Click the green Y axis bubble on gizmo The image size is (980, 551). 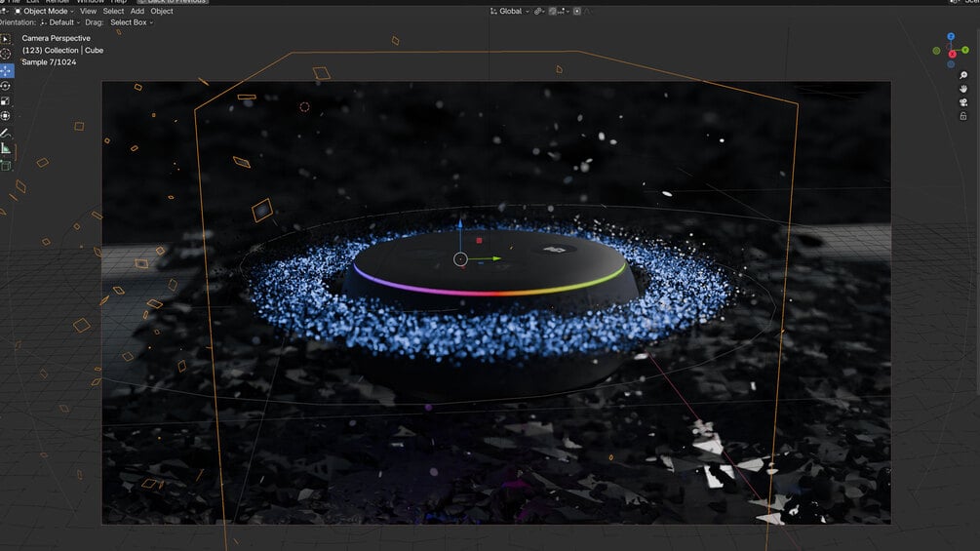pos(965,50)
